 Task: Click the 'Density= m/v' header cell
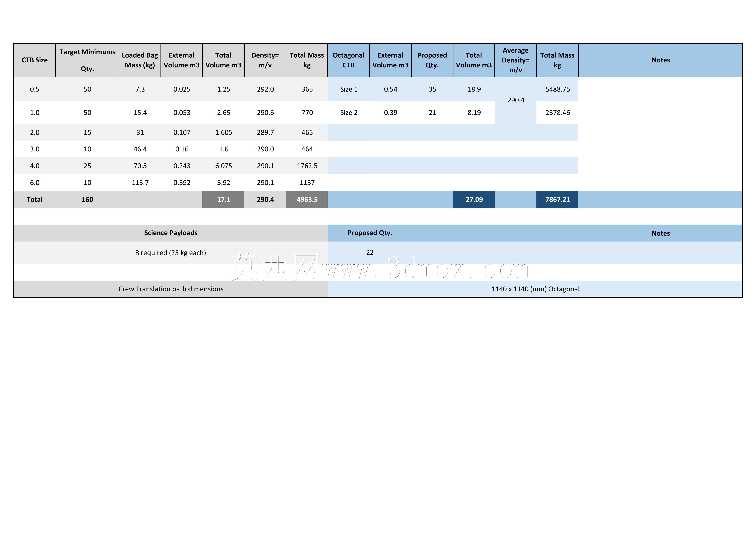coord(265,60)
